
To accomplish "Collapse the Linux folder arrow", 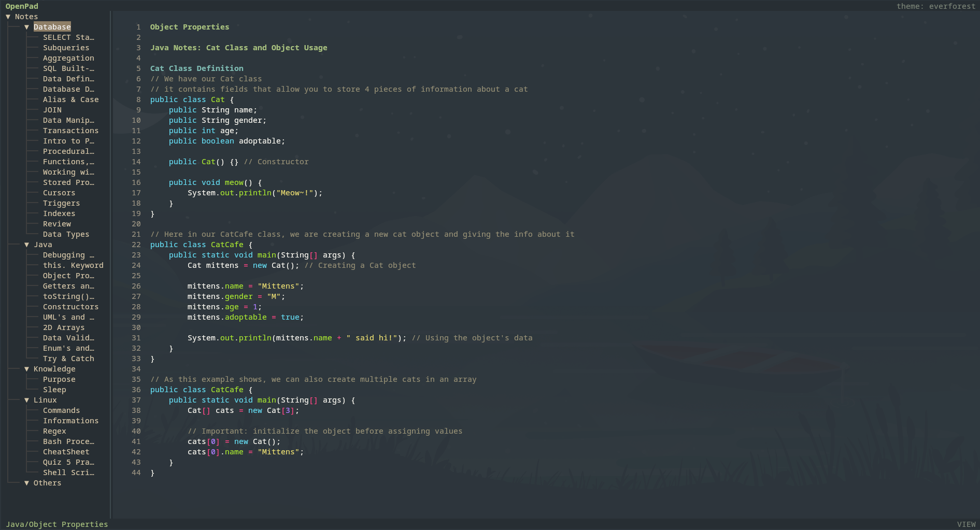I will click(26, 400).
